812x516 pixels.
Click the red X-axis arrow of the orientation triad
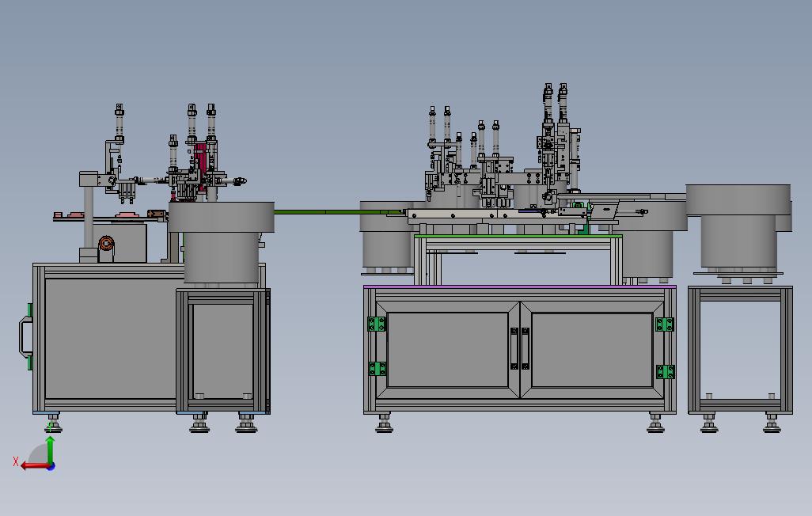(x=34, y=466)
